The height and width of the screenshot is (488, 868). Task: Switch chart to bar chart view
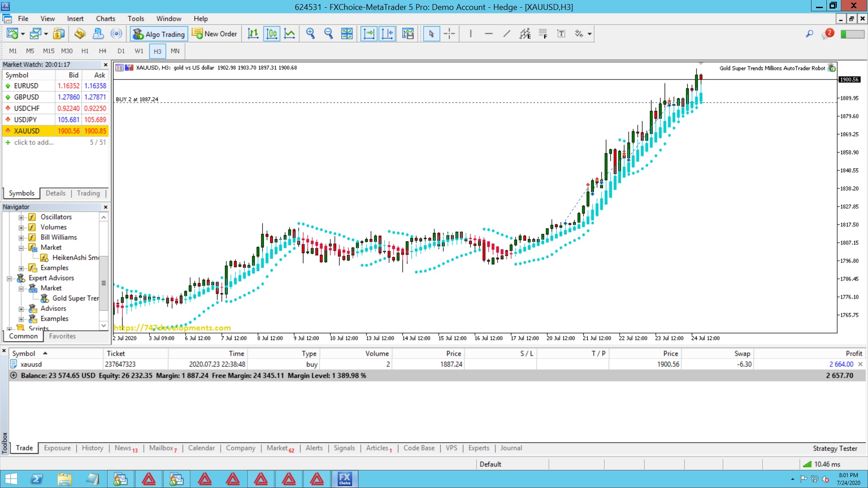click(x=253, y=34)
